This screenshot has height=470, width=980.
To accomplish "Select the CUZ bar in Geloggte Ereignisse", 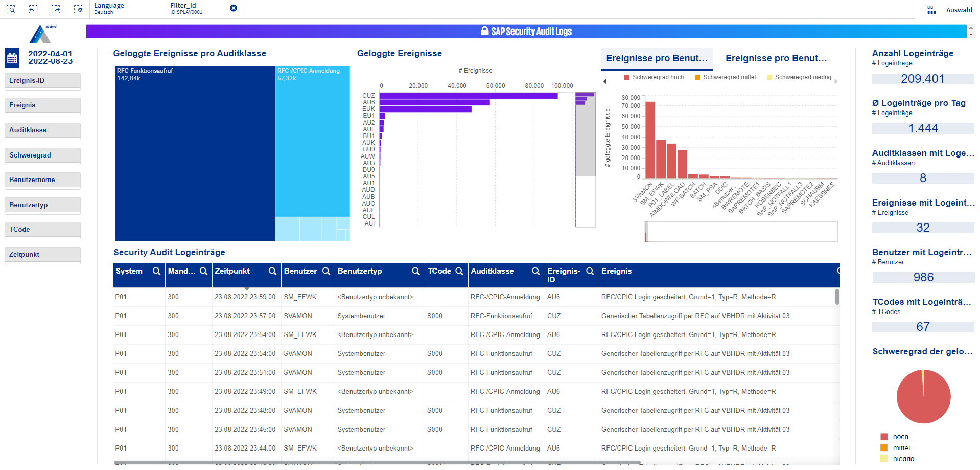I will click(469, 96).
